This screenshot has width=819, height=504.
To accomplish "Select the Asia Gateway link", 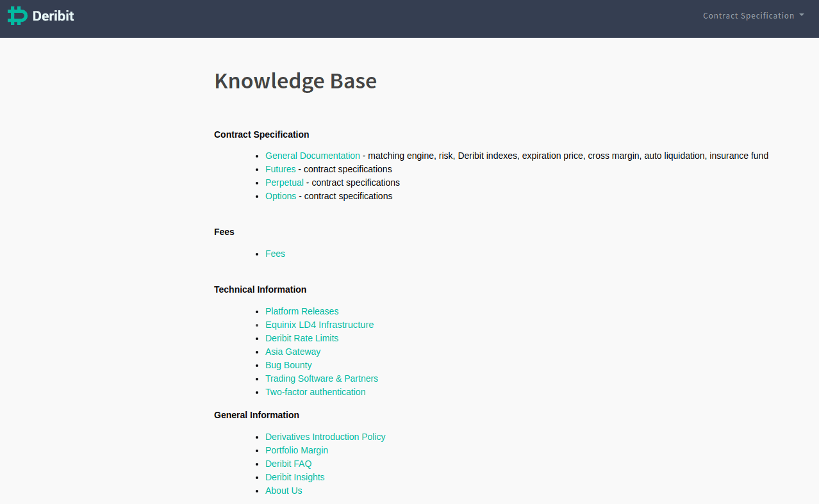I will pyautogui.click(x=293, y=352).
